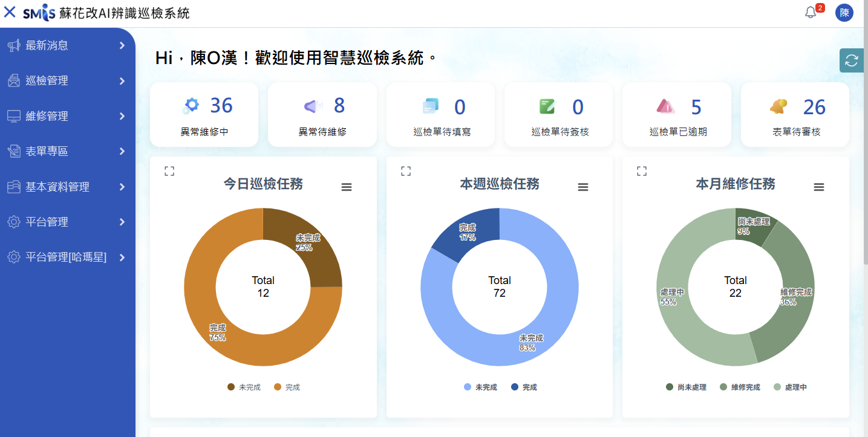
Task: Click the megaphone icon beside 最新消息
Action: coord(14,45)
